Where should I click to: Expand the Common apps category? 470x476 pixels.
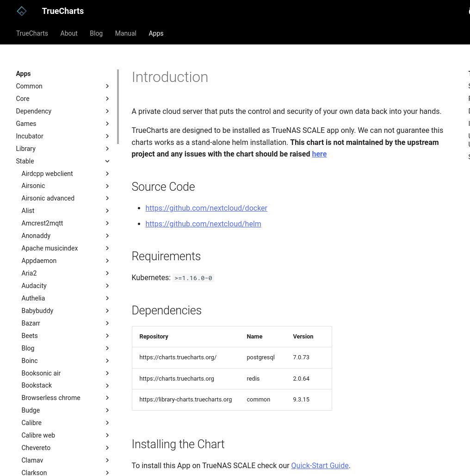point(107,86)
